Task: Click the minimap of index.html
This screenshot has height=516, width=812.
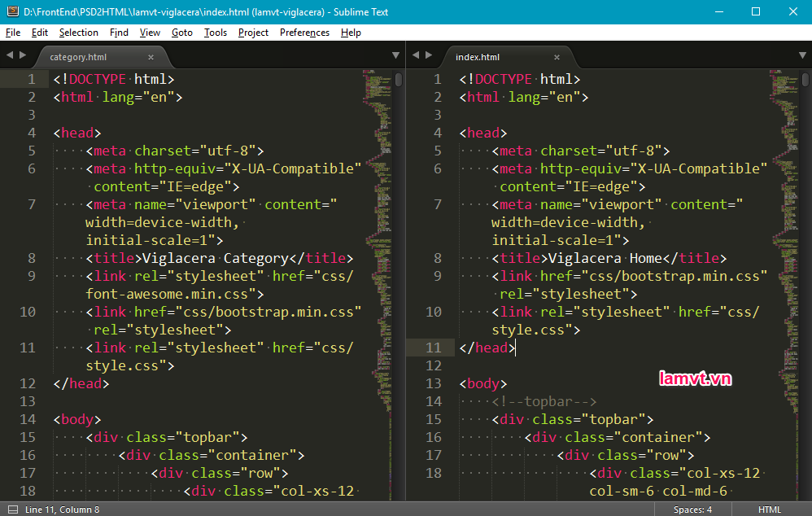Action: click(x=784, y=285)
